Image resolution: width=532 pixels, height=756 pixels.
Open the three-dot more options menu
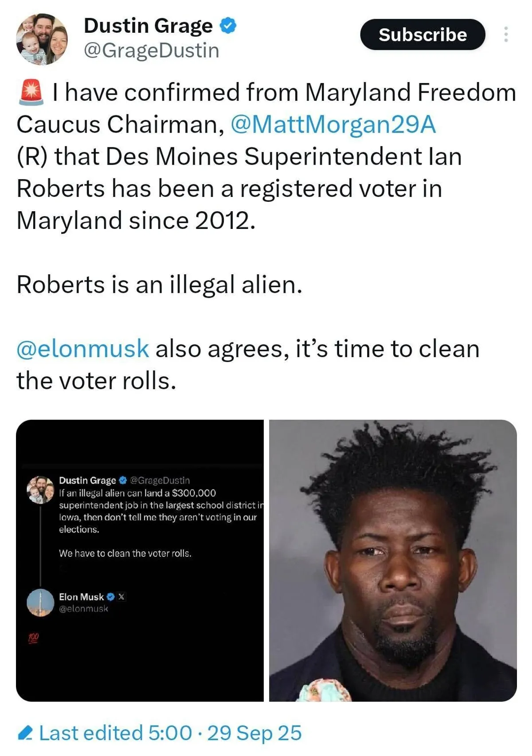coord(506,35)
